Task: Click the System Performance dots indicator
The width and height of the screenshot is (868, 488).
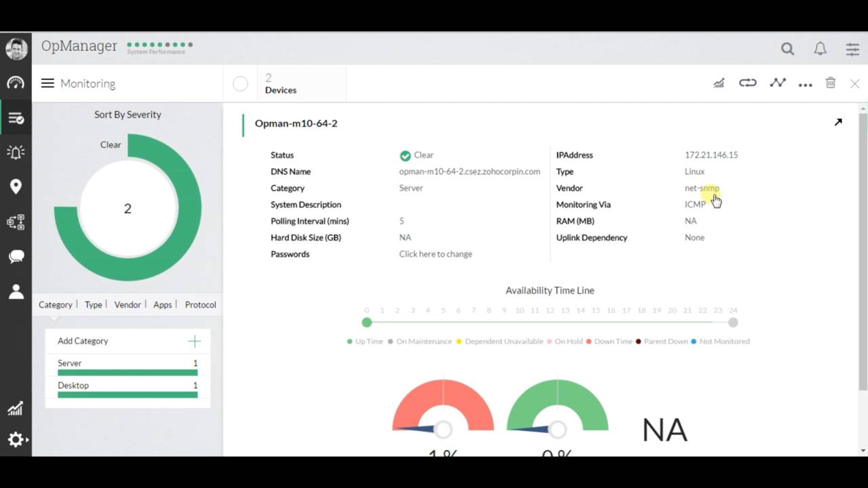Action: (x=160, y=45)
